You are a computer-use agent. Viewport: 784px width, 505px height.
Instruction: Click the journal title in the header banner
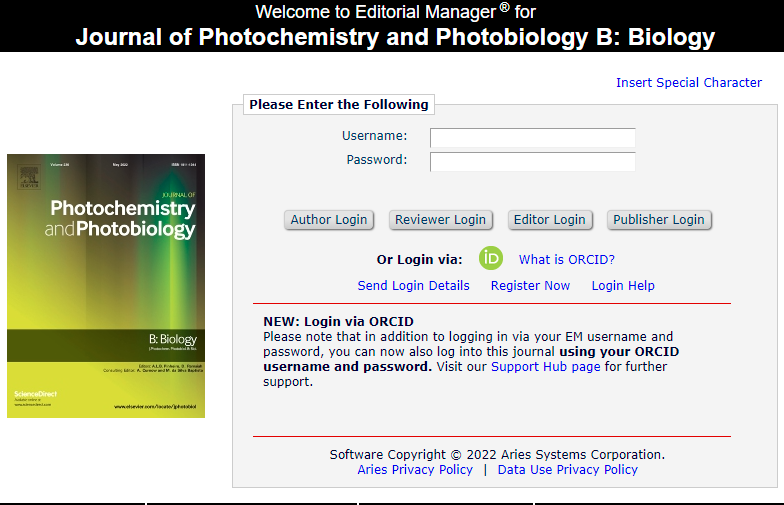pos(395,38)
